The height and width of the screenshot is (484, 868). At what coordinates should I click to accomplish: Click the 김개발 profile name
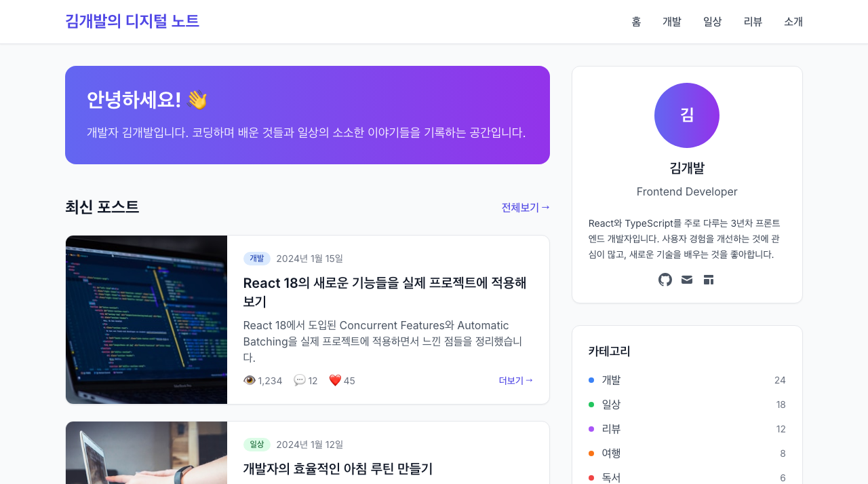[687, 168]
